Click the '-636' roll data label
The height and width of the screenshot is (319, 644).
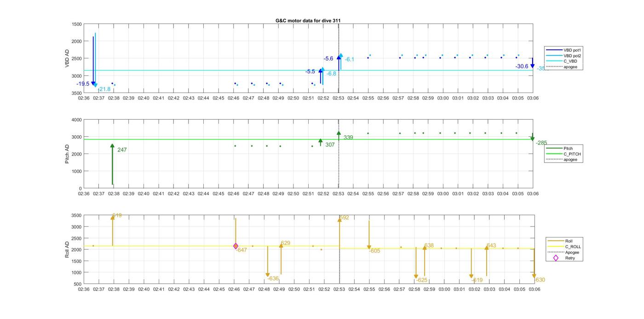pos(273,278)
